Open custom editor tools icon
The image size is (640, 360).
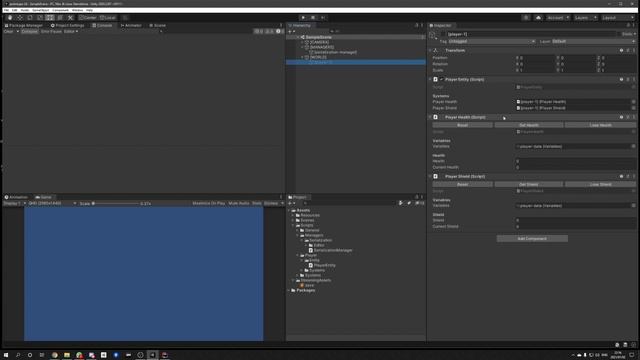click(x=70, y=18)
